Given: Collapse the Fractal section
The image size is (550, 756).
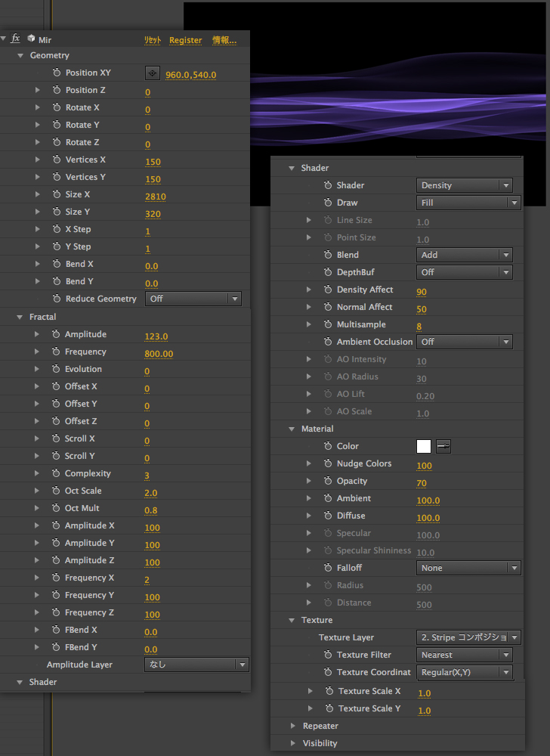Looking at the screenshot, I should coord(20,317).
